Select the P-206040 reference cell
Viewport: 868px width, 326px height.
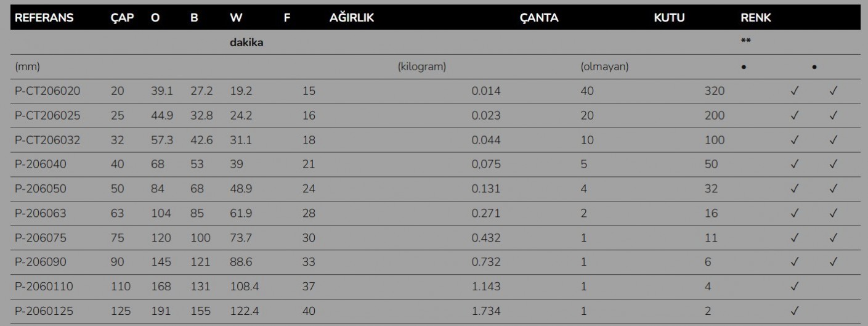click(41, 165)
